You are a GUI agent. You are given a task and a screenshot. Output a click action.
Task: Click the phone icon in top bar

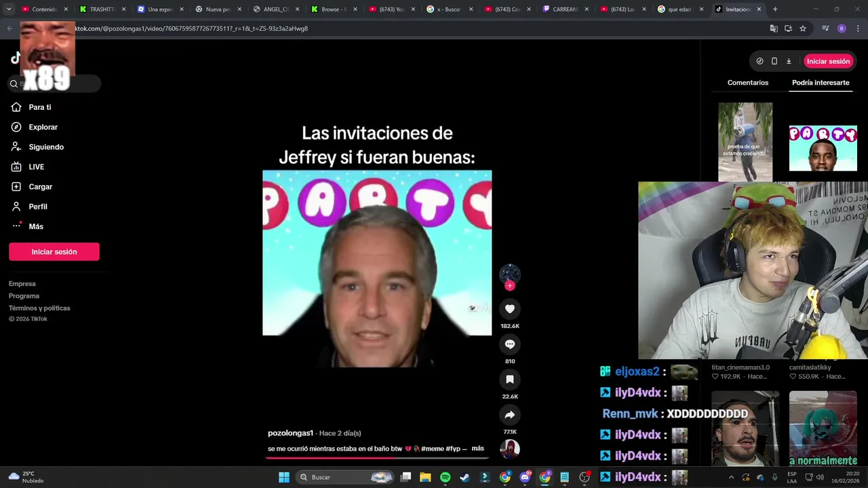[x=774, y=61]
